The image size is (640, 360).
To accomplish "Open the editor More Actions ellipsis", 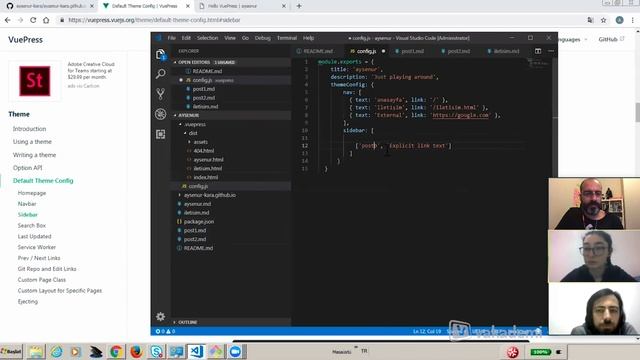I will tap(551, 51).
